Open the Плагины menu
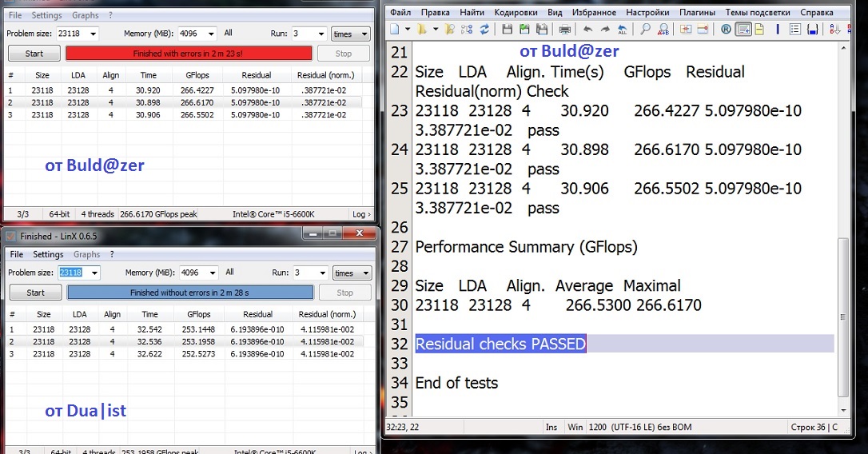Image resolution: width=868 pixels, height=454 pixels. tap(697, 13)
